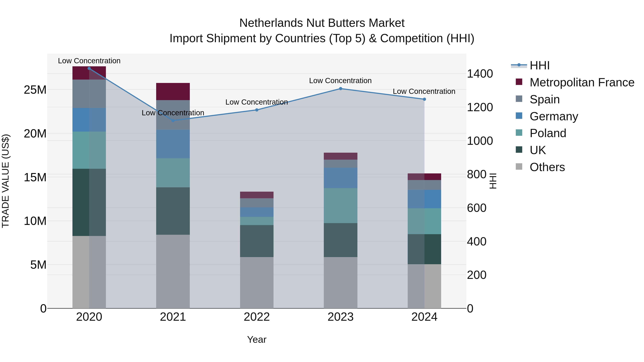644x362 pixels.
Task: Click the Year axis title
Action: click(257, 339)
